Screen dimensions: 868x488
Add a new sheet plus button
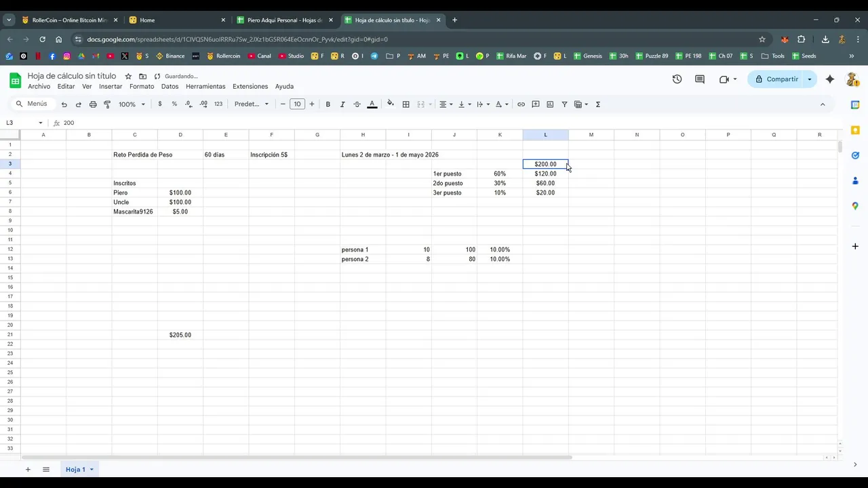(28, 470)
